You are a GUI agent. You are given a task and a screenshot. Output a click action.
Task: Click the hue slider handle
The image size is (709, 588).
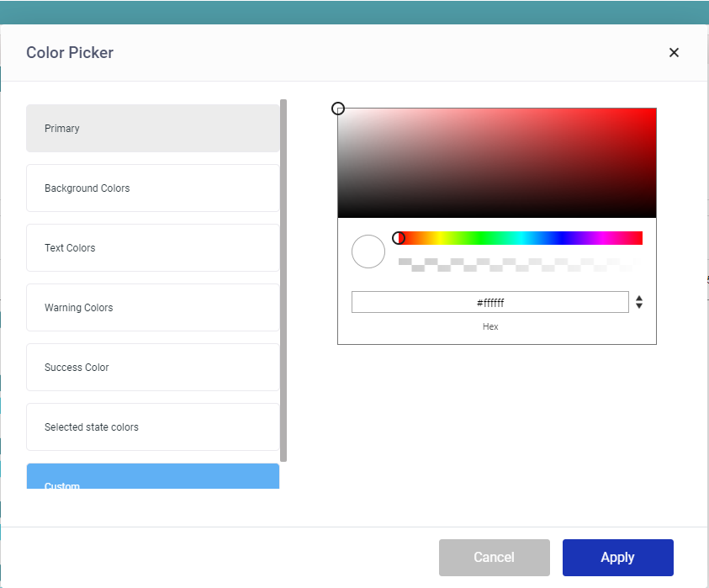399,238
